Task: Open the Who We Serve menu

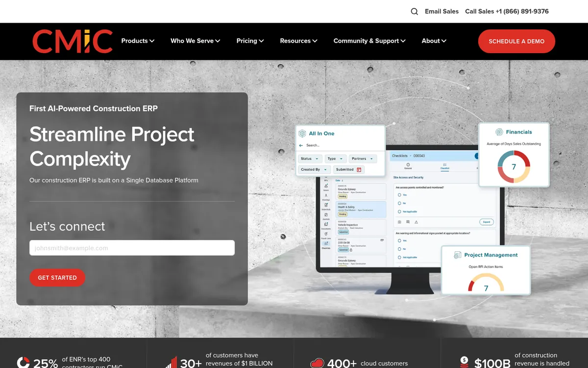Action: pos(196,41)
